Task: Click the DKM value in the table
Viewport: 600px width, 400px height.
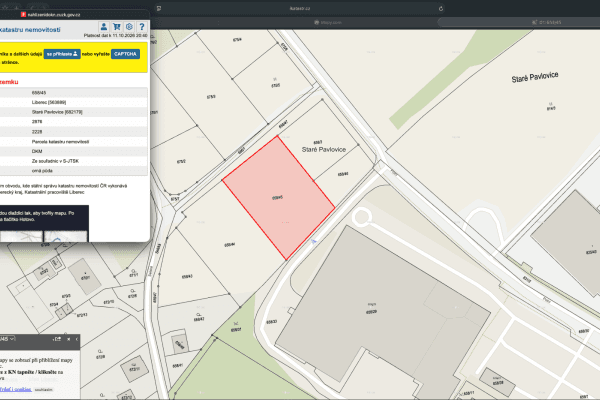Action: coord(37,151)
